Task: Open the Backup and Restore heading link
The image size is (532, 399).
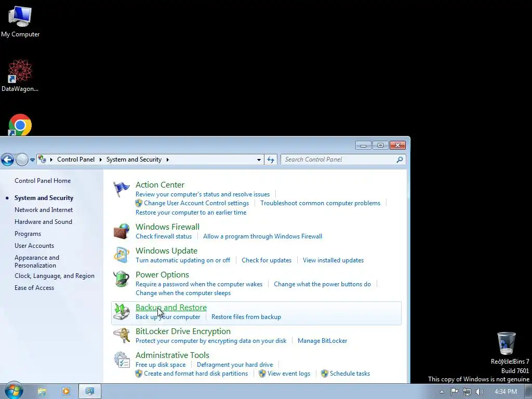Action: (171, 308)
